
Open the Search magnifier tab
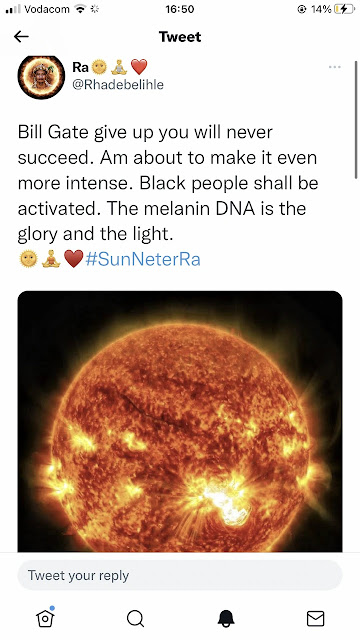click(135, 618)
